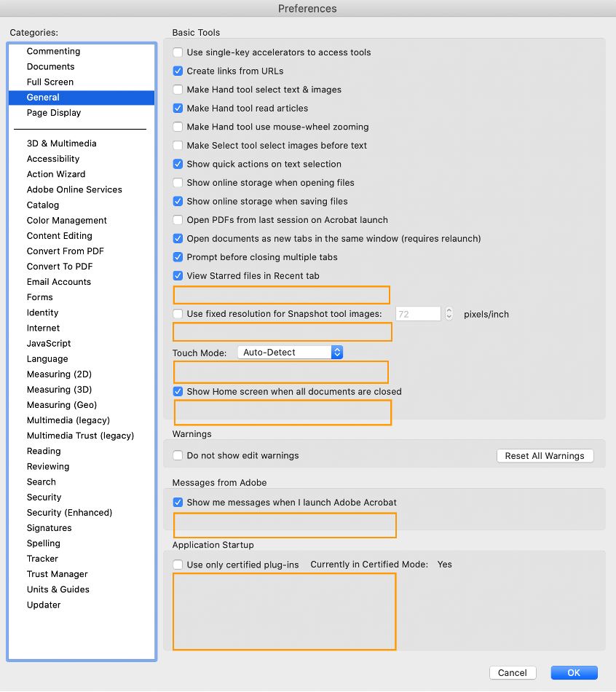Toggle View Starred files in Recent tab
The width and height of the screenshot is (616, 692).
pos(177,276)
